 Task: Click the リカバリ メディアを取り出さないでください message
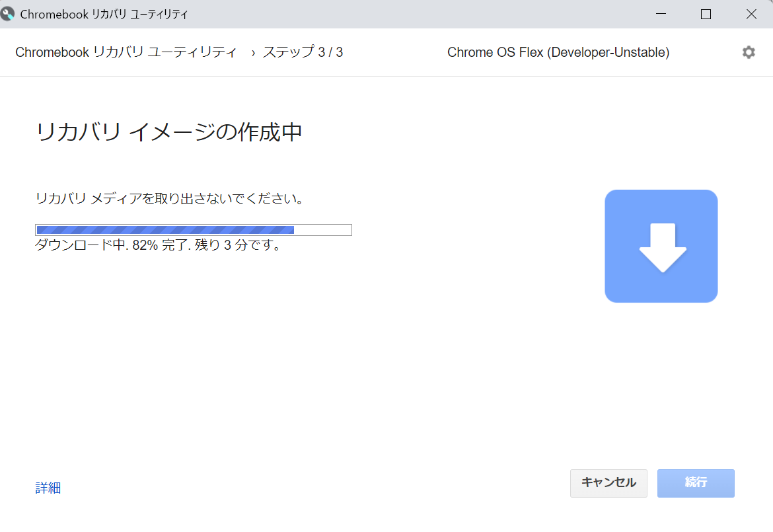point(170,198)
